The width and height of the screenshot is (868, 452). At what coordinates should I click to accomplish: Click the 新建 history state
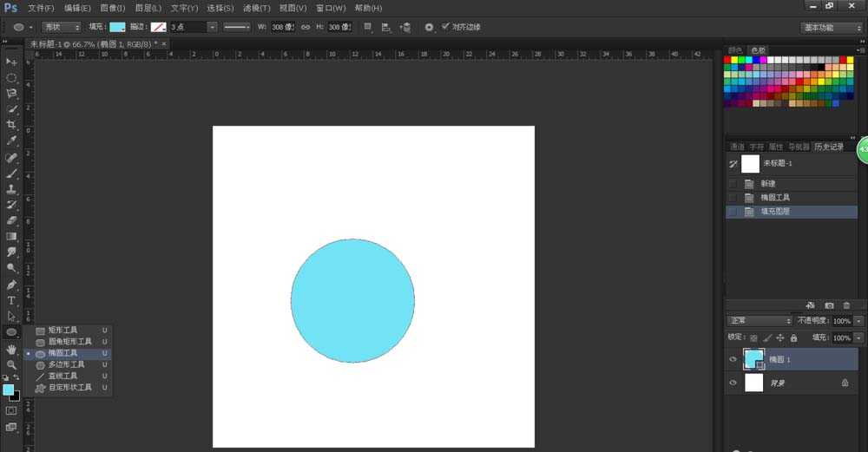click(768, 184)
